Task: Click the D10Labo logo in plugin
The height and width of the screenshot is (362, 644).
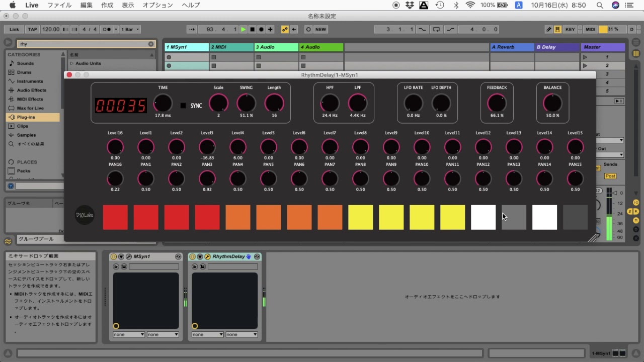Action: coord(85,215)
